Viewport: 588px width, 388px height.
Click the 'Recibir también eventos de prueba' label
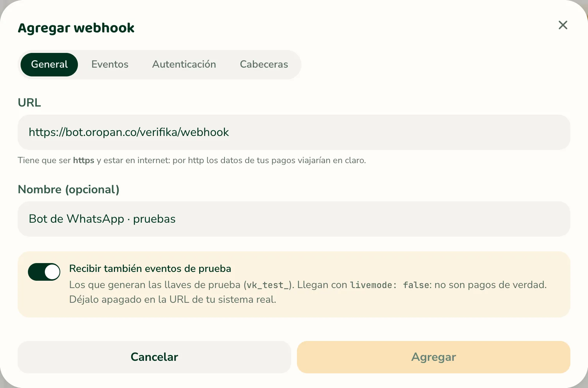(150, 269)
